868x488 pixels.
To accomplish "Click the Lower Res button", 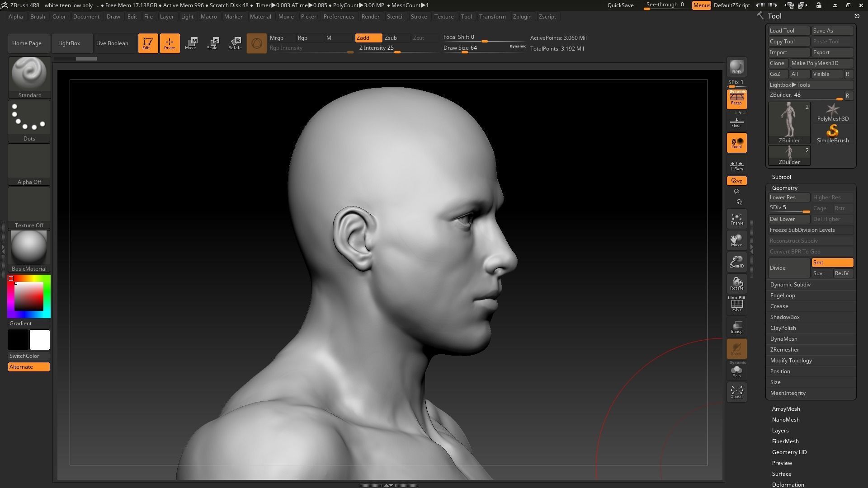I will click(789, 197).
